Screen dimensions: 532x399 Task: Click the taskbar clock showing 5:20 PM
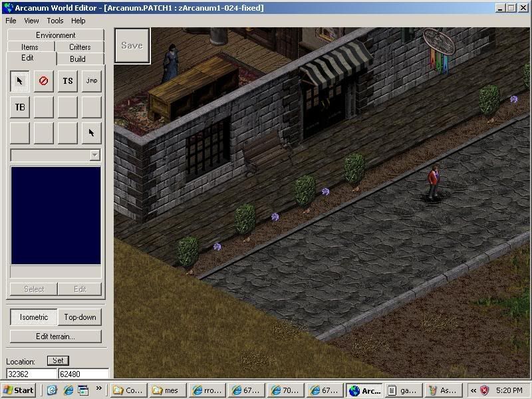point(509,390)
